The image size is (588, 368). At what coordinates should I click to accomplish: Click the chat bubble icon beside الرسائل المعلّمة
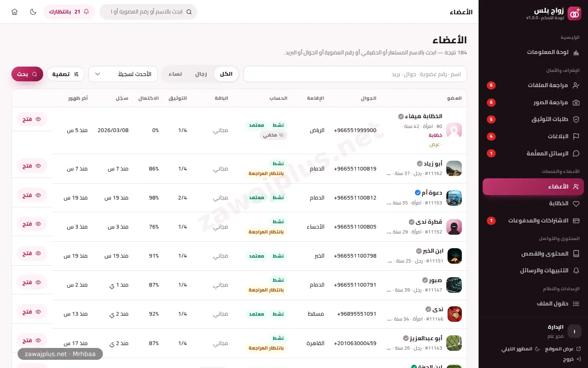(576, 154)
